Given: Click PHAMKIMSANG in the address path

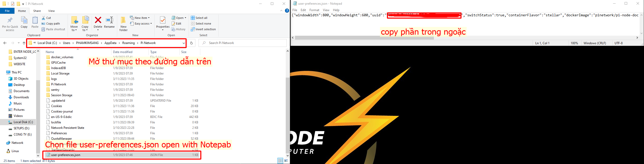Looking at the screenshot, I should coord(87,43).
